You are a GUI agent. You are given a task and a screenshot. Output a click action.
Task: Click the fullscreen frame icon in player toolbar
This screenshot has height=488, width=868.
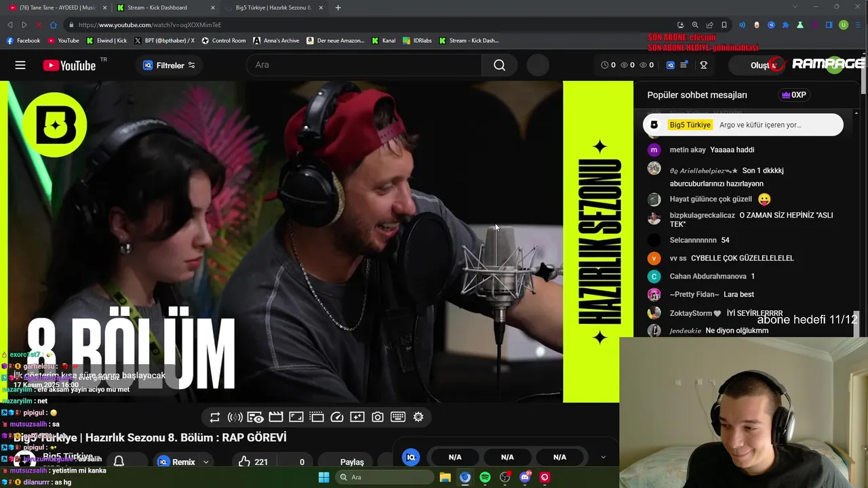coord(296,417)
